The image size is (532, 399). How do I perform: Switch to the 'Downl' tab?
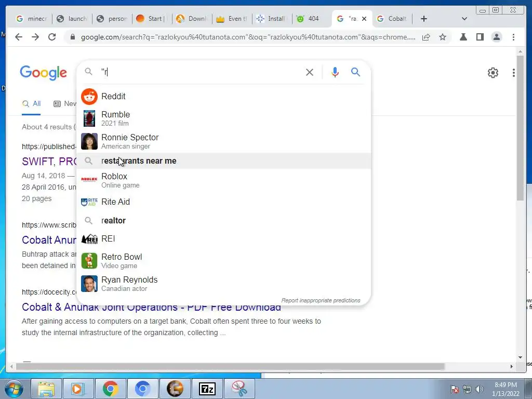[x=192, y=19]
